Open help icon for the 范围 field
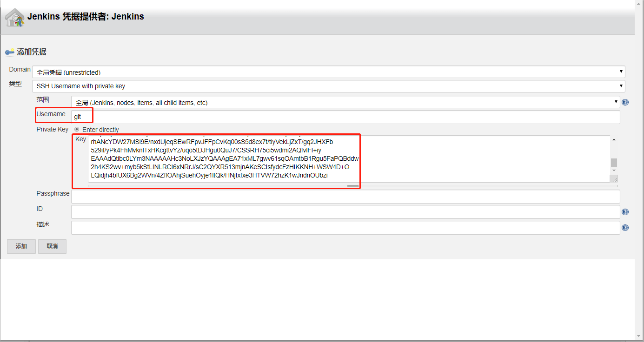Viewport: 644px width, 342px height. pos(625,102)
